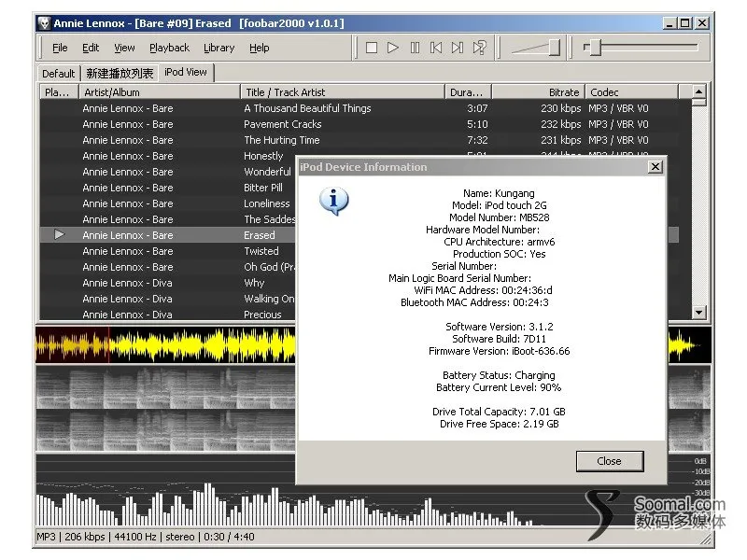
Task: Click Model: iPod touch 2G text
Action: point(500,205)
